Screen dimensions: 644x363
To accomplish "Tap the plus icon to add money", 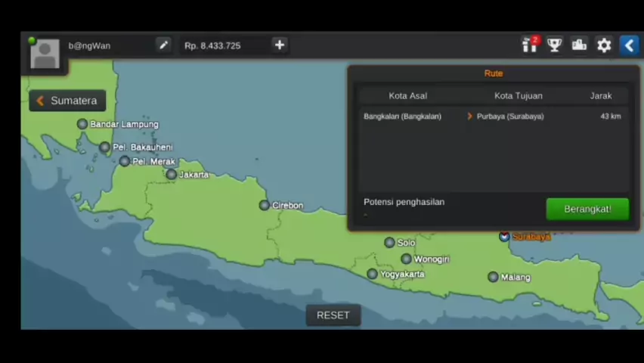I will point(279,45).
